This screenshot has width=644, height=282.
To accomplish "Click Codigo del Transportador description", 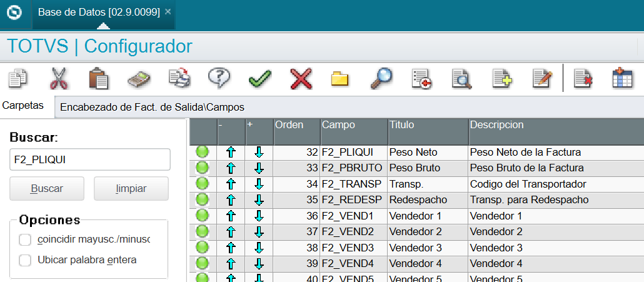I will point(556,184).
